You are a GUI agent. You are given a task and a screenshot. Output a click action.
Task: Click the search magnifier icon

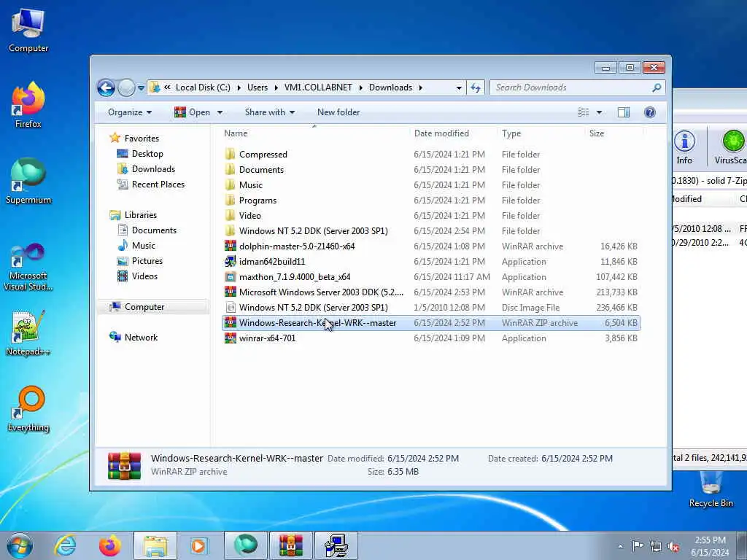click(x=657, y=87)
